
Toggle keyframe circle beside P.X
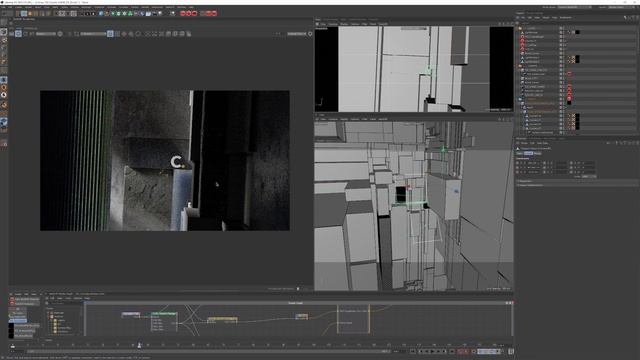coord(517,163)
